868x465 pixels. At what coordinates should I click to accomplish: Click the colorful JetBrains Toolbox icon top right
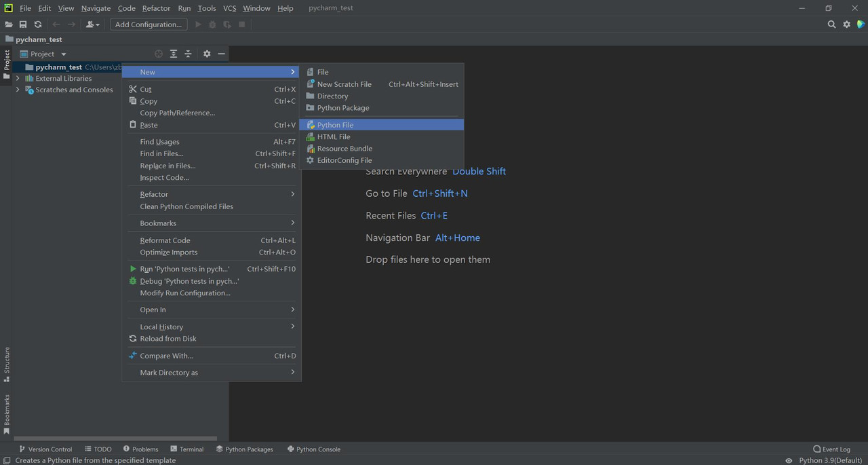coord(861,24)
